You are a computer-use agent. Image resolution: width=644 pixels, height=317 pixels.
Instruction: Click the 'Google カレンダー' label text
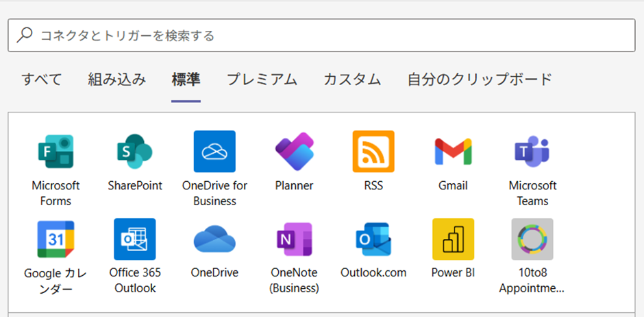(x=55, y=281)
